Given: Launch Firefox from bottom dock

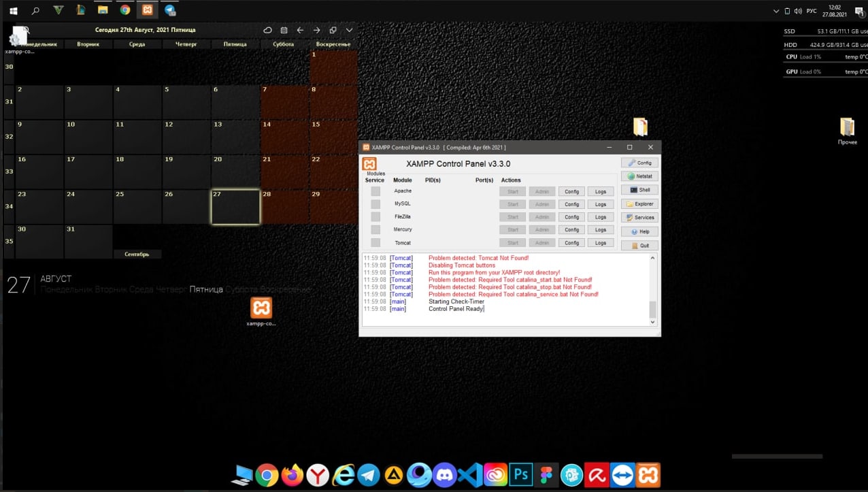Looking at the screenshot, I should pos(293,475).
